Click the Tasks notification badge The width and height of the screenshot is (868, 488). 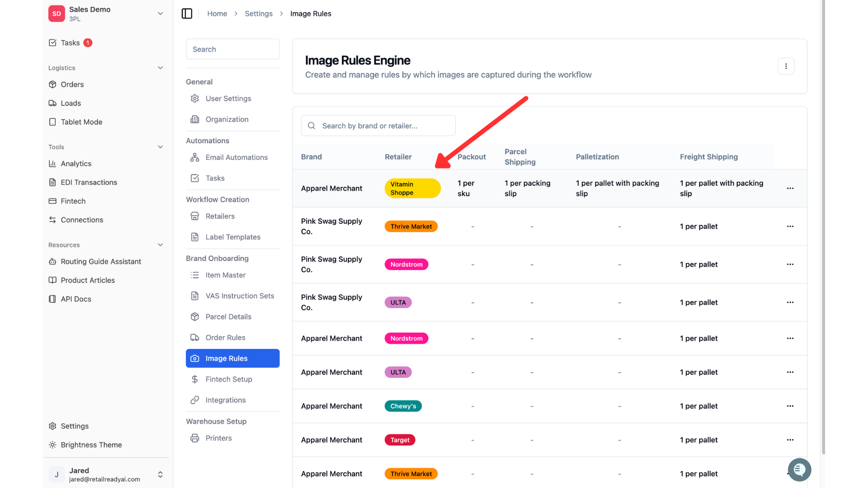(x=88, y=42)
